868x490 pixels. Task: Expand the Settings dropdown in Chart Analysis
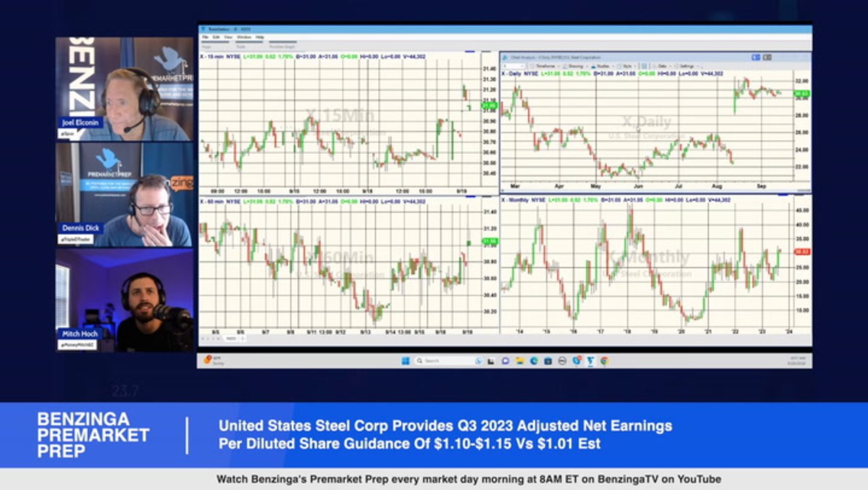click(x=688, y=66)
